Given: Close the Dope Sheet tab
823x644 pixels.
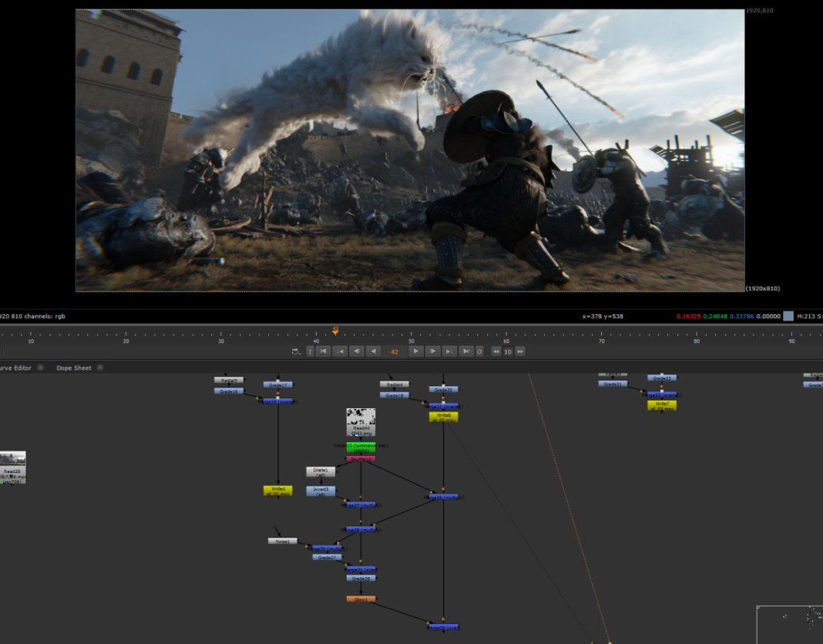Looking at the screenshot, I should coord(101,368).
